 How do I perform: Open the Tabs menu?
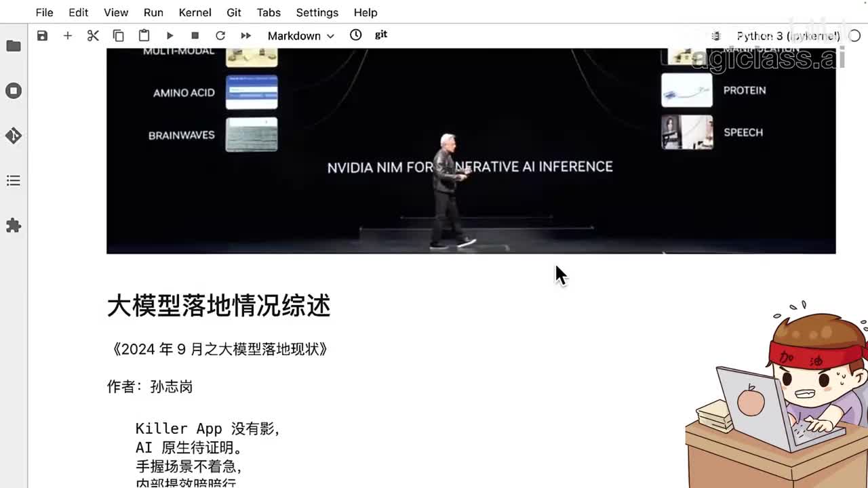point(269,12)
